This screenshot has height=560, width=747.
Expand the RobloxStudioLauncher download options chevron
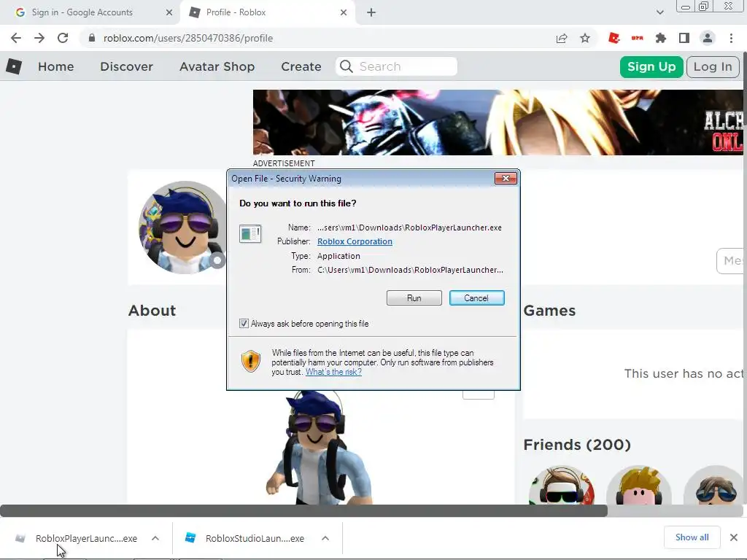(325, 538)
